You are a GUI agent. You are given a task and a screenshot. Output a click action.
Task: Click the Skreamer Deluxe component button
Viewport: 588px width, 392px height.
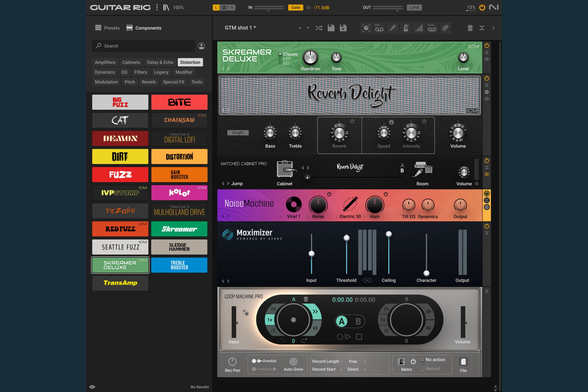tap(120, 265)
